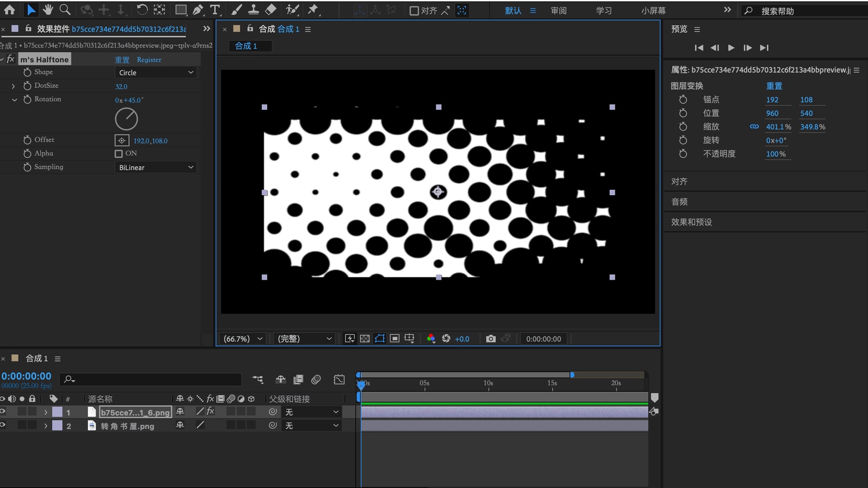The height and width of the screenshot is (488, 868).
Task: Switch to the 审阅 workspace tab
Action: [559, 10]
